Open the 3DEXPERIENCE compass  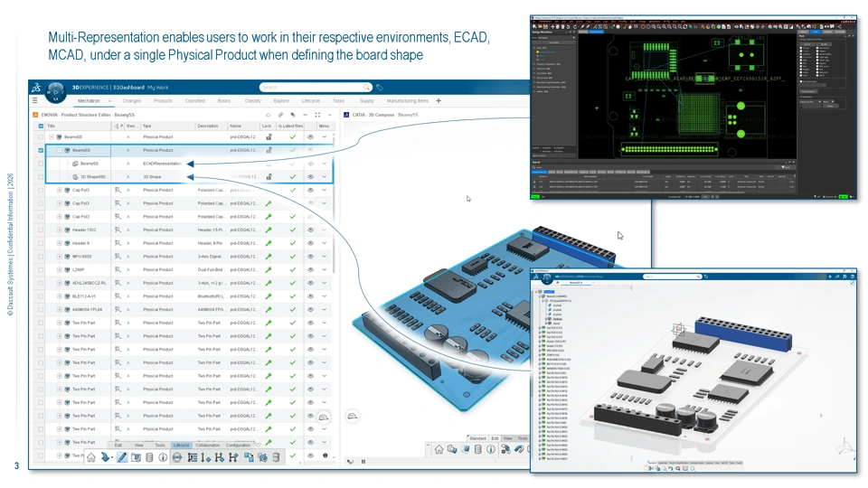tap(55, 91)
